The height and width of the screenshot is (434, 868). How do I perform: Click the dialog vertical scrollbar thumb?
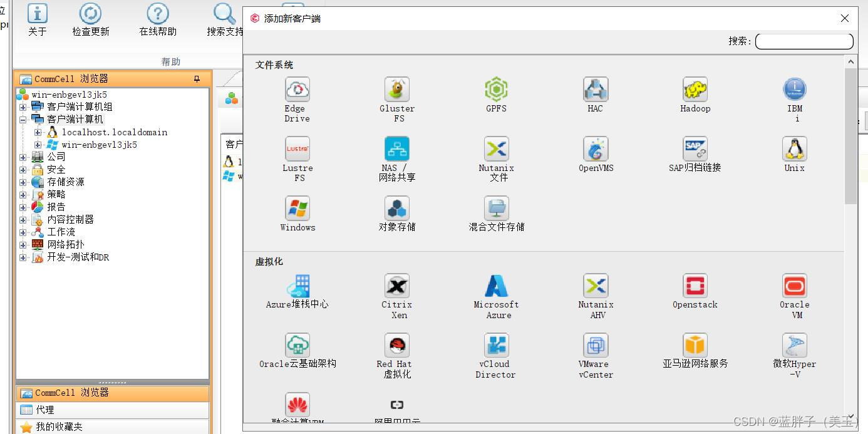coord(850,136)
